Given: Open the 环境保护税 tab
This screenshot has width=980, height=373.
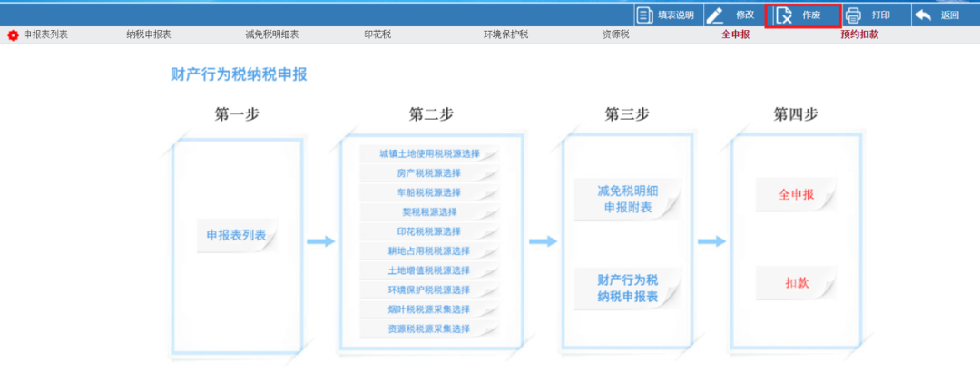Looking at the screenshot, I should tap(505, 35).
